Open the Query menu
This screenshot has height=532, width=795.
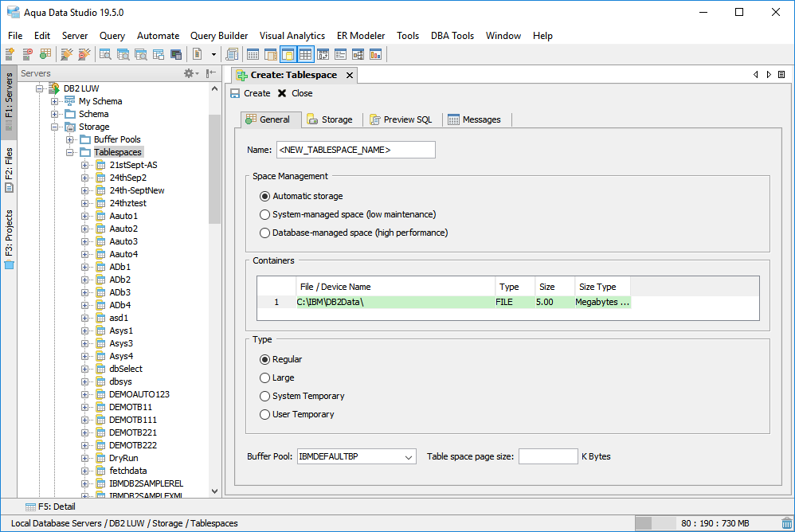(x=112, y=36)
